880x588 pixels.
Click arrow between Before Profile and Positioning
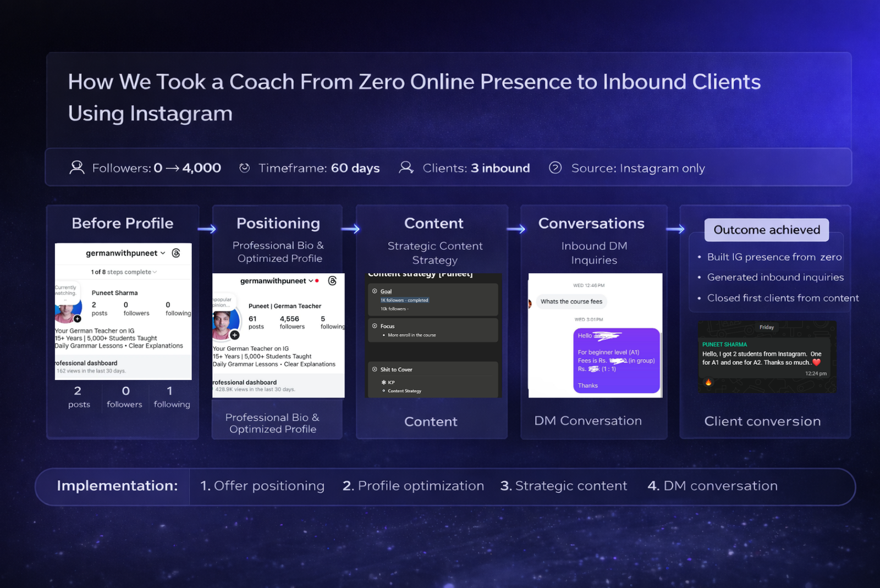coord(207,229)
